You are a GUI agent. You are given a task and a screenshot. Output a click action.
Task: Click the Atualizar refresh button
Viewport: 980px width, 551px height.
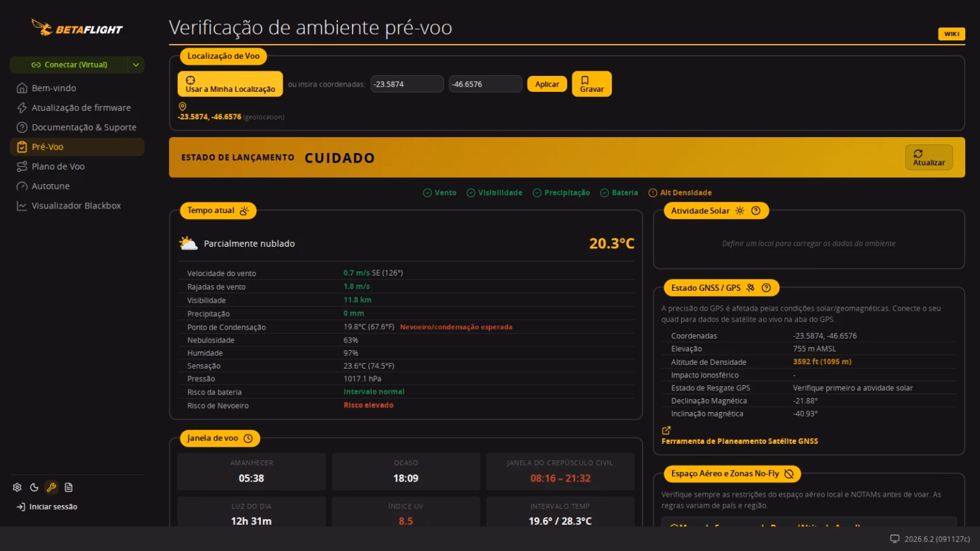[x=929, y=158]
